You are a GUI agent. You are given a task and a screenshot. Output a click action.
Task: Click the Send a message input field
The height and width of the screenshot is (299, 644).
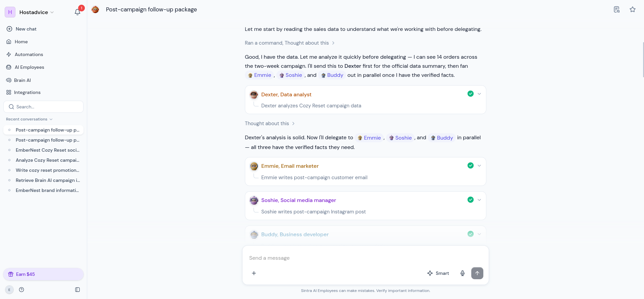click(366, 258)
